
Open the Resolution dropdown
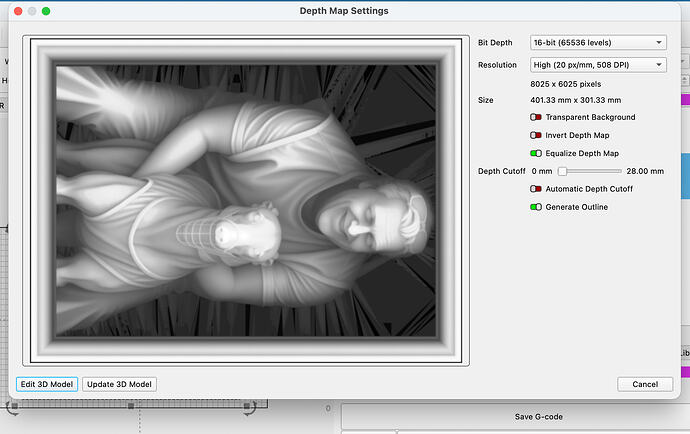click(598, 65)
